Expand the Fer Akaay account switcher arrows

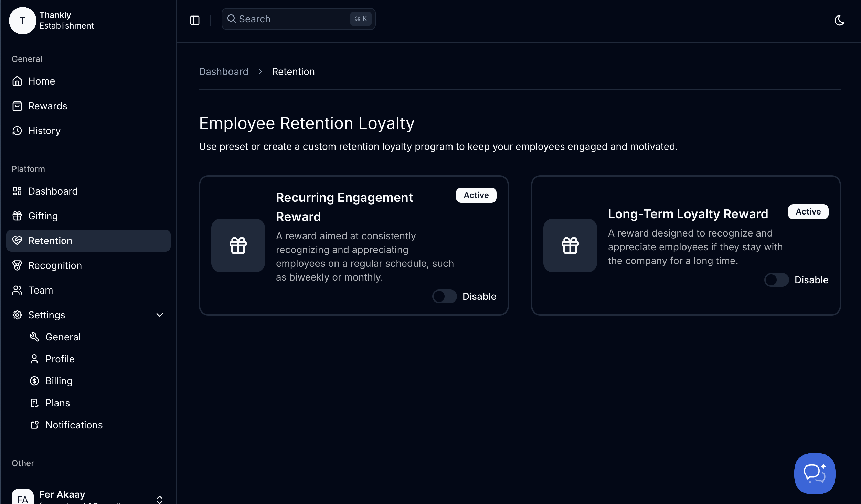pos(160,499)
